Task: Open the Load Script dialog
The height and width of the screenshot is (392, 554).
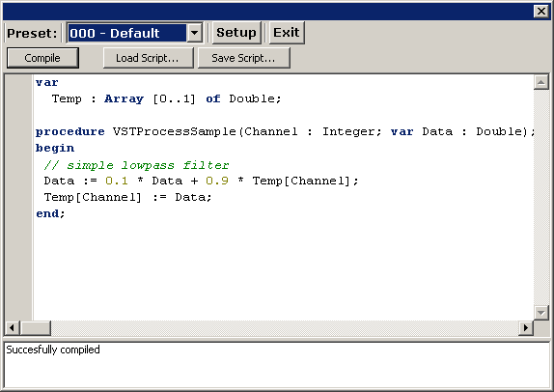Action: coord(148,58)
